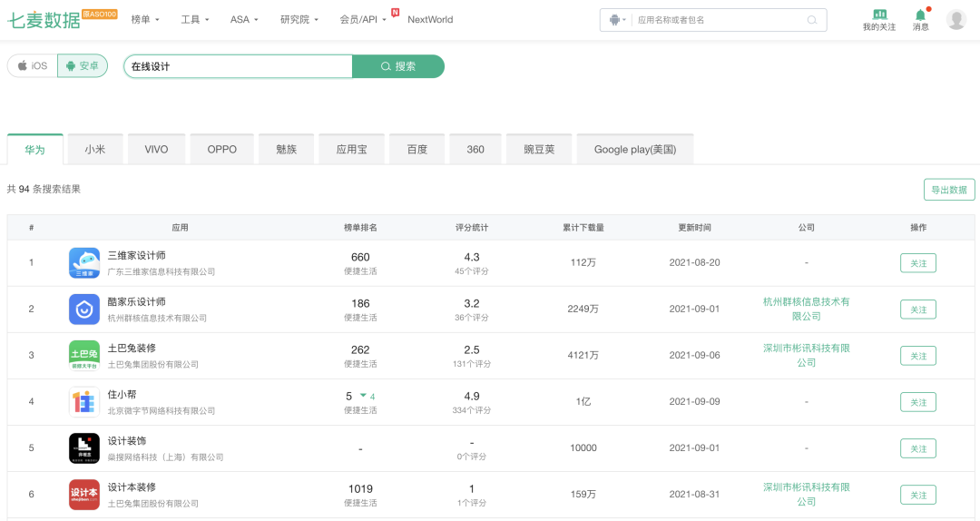Viewport: 980px width, 521px height.
Task: Select the 小米 store tab
Action: 95,150
